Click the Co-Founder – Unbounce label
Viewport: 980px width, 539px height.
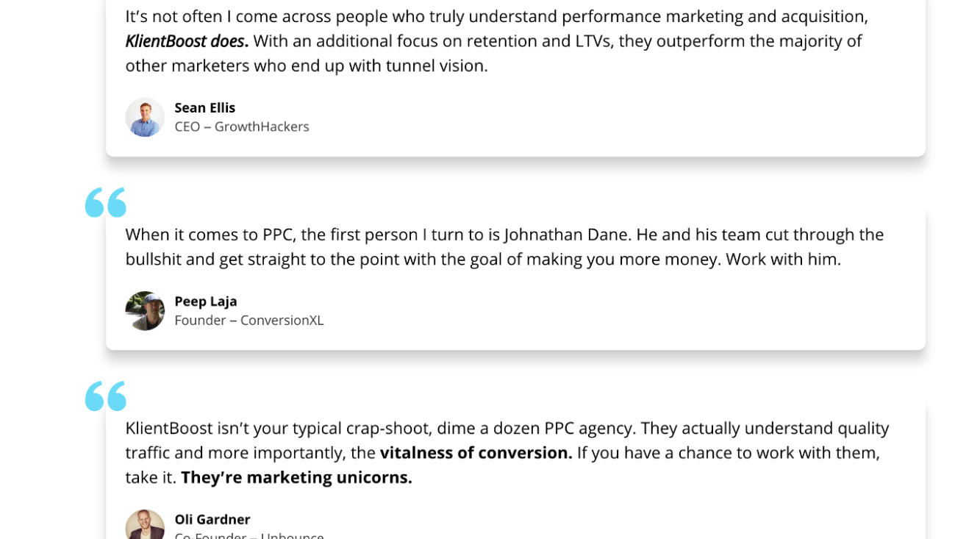click(x=249, y=535)
